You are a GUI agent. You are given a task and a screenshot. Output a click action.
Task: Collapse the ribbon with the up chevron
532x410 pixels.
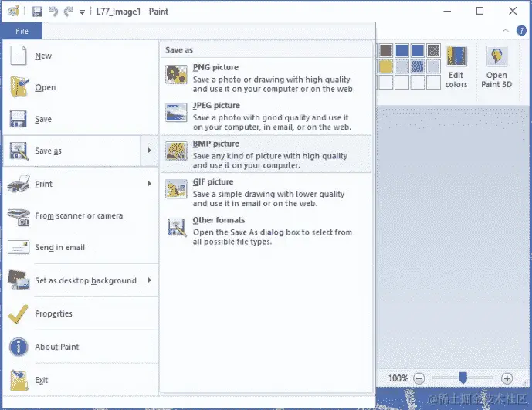point(506,31)
